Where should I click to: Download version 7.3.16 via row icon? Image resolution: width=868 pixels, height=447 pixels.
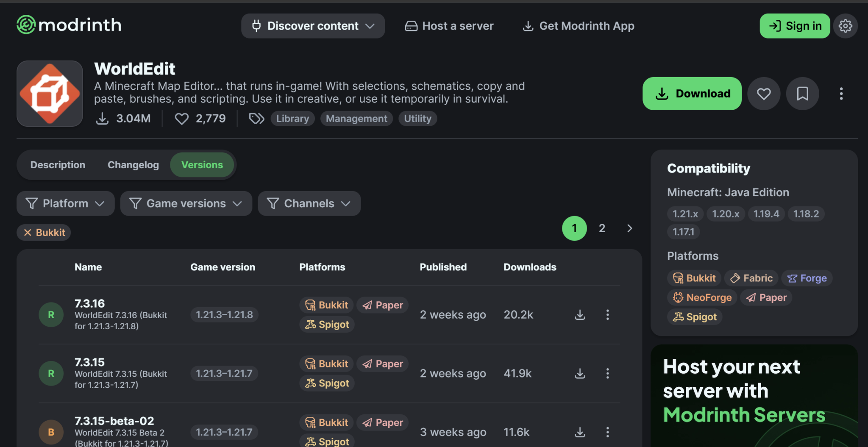tap(580, 315)
